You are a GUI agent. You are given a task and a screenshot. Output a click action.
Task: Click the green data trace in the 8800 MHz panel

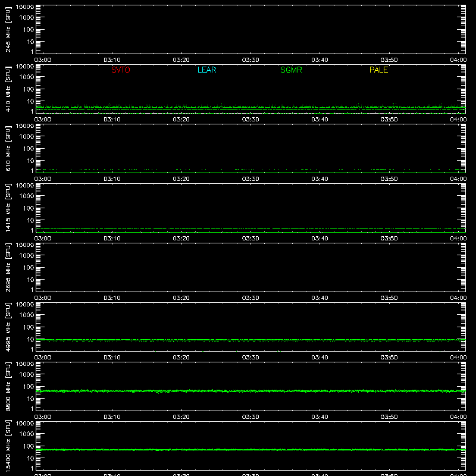(x=250, y=391)
